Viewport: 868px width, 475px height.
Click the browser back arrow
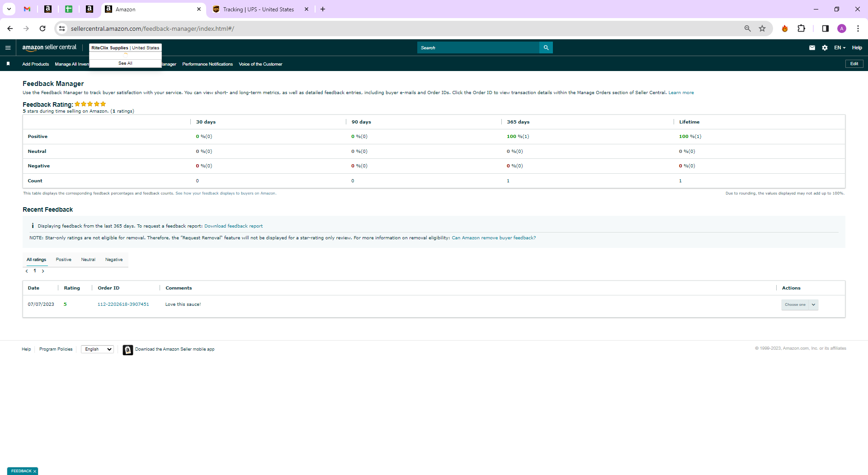pos(10,28)
